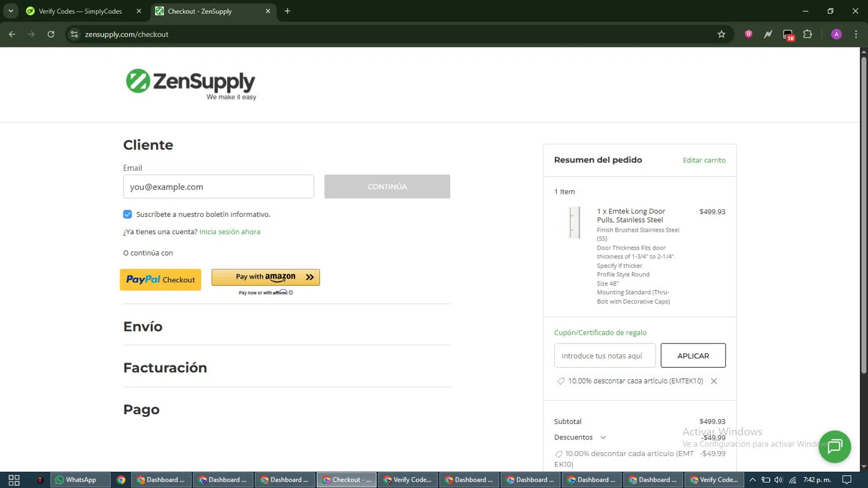Select the Checkout taskbar window button
This screenshot has width=868, height=488.
pyautogui.click(x=347, y=480)
